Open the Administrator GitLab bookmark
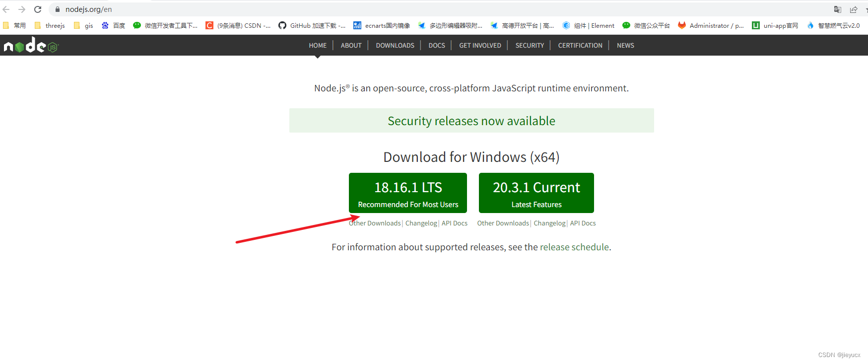This screenshot has width=868, height=363. point(711,25)
